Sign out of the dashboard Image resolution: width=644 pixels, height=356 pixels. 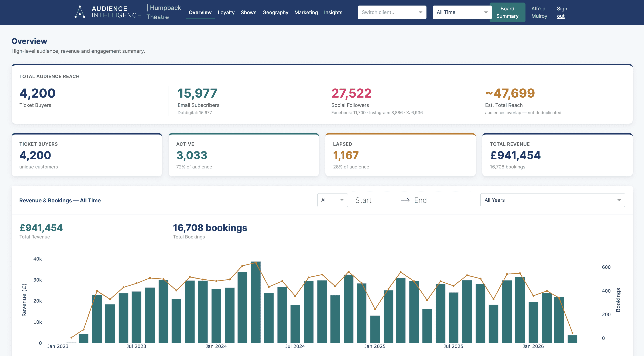tap(562, 12)
